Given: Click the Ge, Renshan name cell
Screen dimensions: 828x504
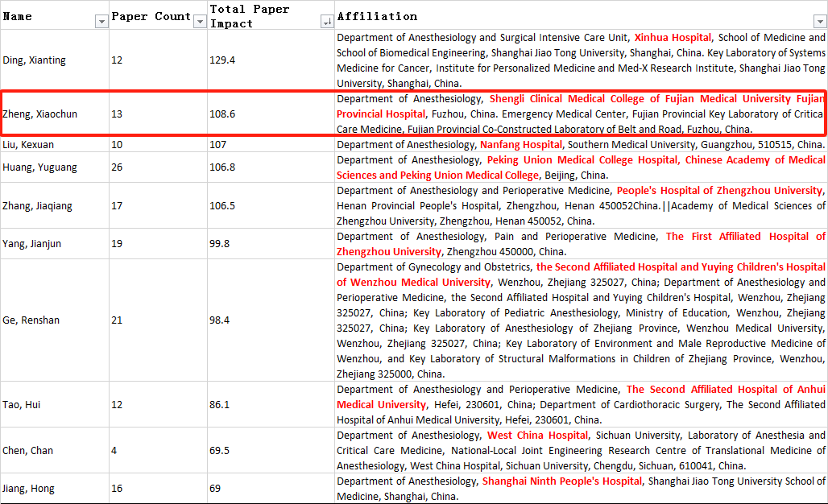Looking at the screenshot, I should pos(31,320).
